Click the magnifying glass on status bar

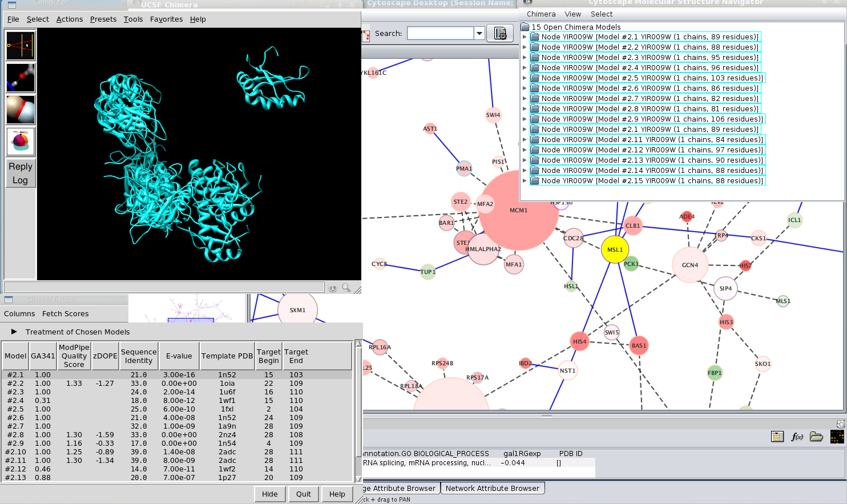(x=346, y=288)
